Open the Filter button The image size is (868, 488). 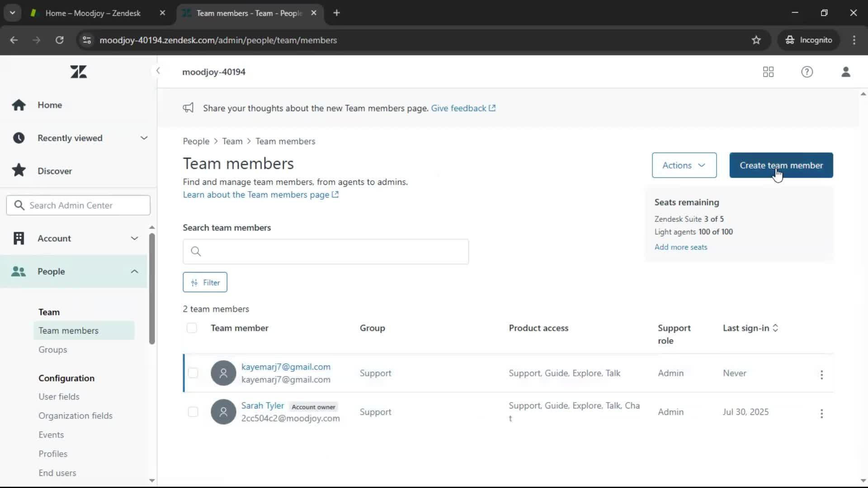205,282
